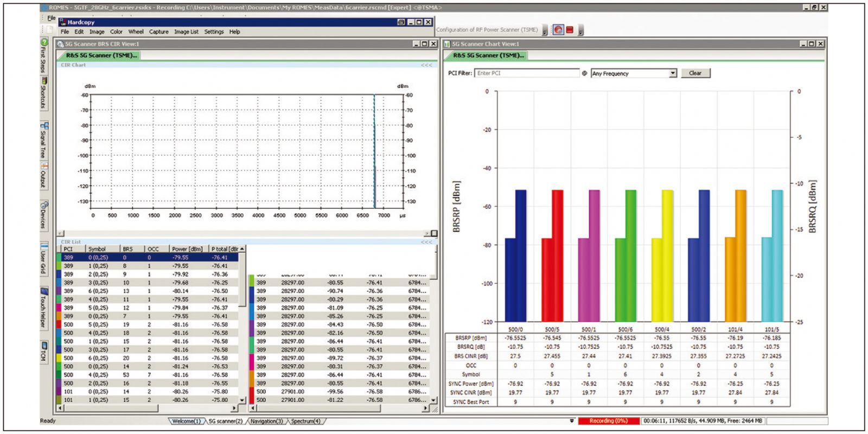
Task: Click the BRS column header
Action: tap(133, 249)
